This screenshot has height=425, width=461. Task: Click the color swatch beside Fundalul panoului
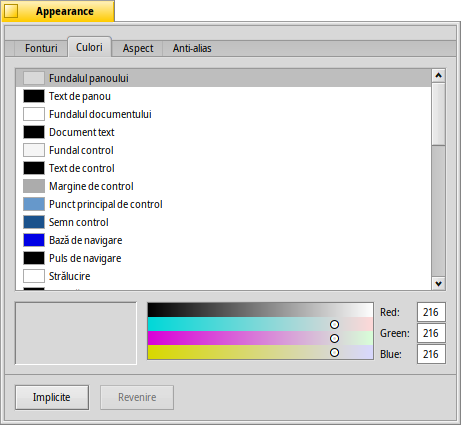pos(34,78)
